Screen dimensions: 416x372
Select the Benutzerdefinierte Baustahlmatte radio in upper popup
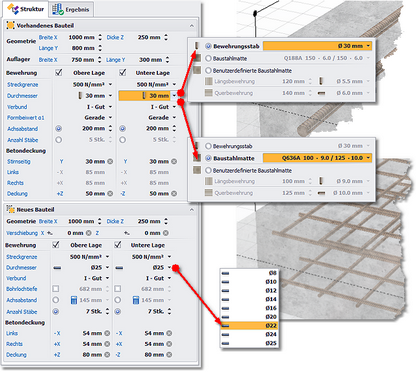click(x=208, y=70)
